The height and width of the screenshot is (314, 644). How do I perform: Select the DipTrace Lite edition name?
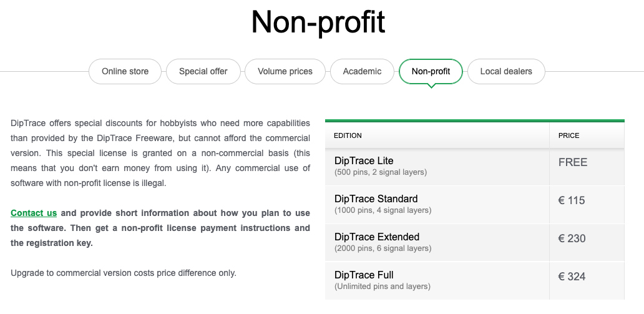364,161
